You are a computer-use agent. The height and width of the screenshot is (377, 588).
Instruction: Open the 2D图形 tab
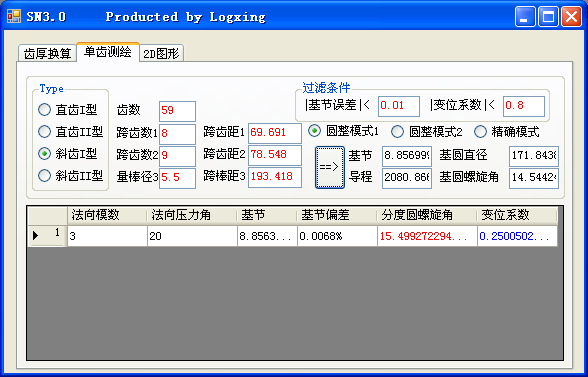[x=161, y=53]
